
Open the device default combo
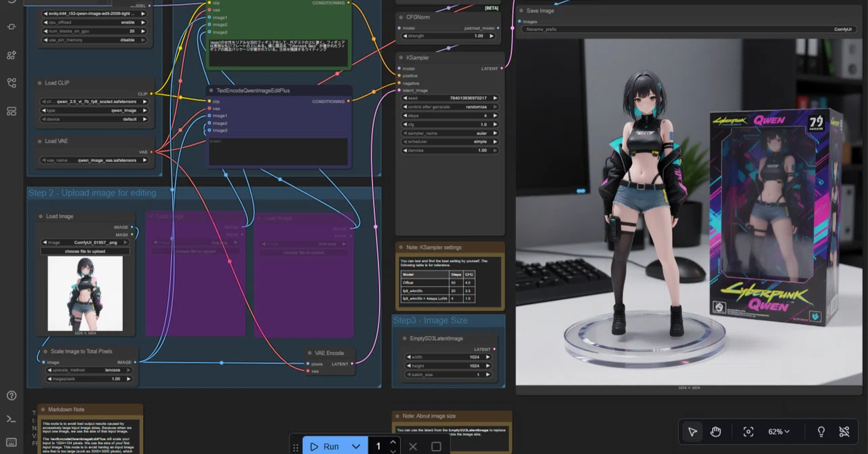coord(95,119)
